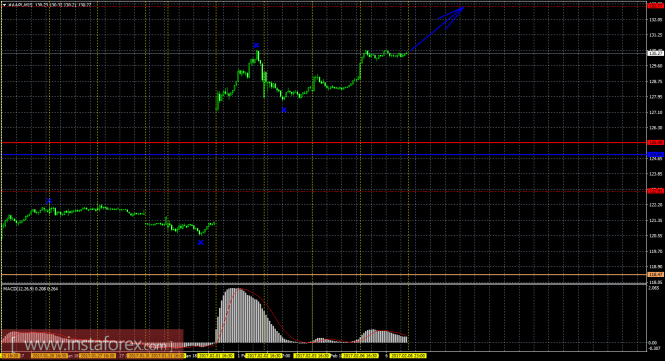665x361 pixels.
Task: Click the blue X marker above the price peak
Action: click(x=256, y=45)
